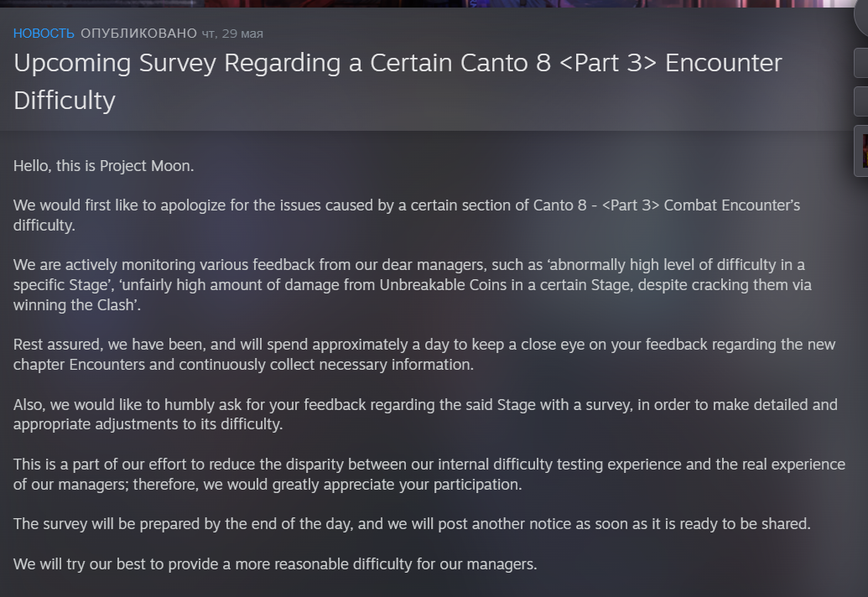Click the word 'Difficulty' in the headline
Image resolution: width=868 pixels, height=597 pixels.
click(x=65, y=101)
